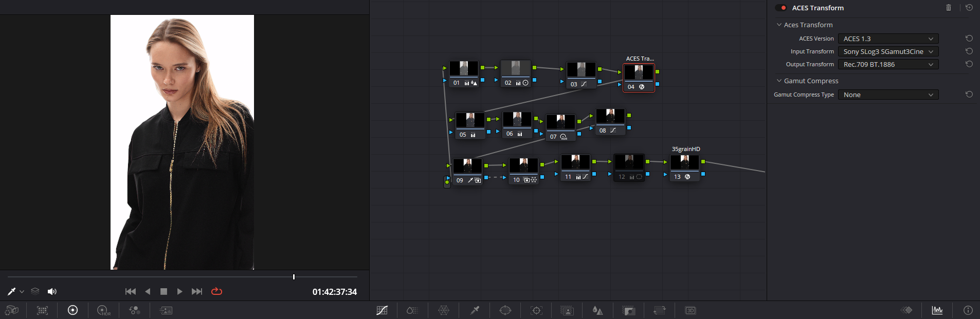980x319 pixels.
Task: Collapse the Gamut Compress section
Action: coord(779,81)
